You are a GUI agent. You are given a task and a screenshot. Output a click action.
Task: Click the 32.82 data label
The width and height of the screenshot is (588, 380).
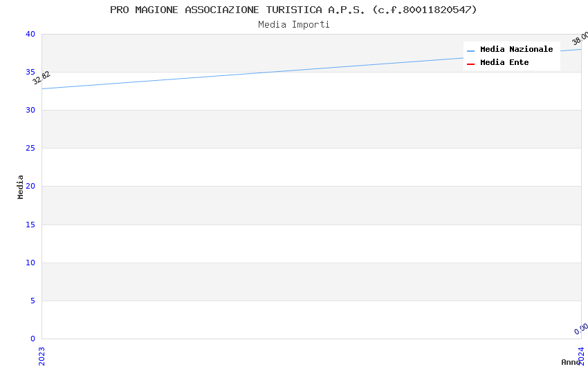click(42, 78)
